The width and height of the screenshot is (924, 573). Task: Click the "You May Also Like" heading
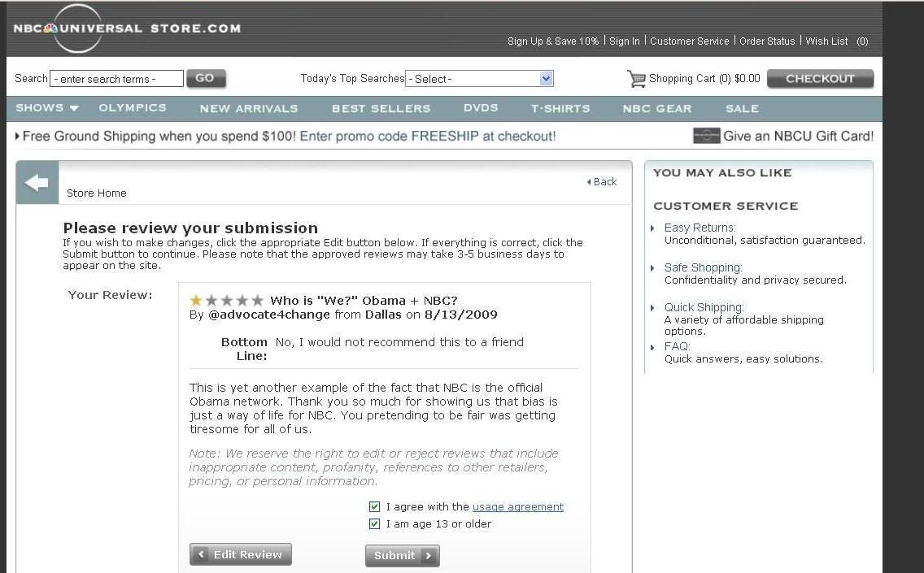722,172
